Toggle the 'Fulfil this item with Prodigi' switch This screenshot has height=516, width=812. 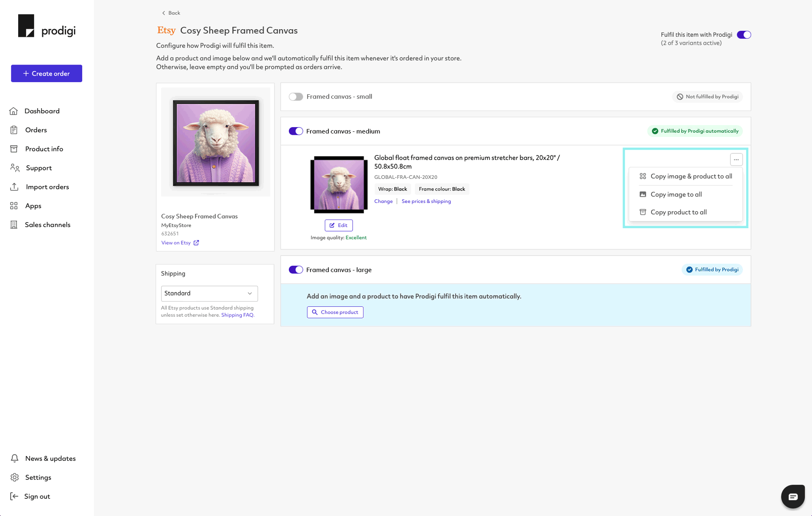(x=744, y=34)
